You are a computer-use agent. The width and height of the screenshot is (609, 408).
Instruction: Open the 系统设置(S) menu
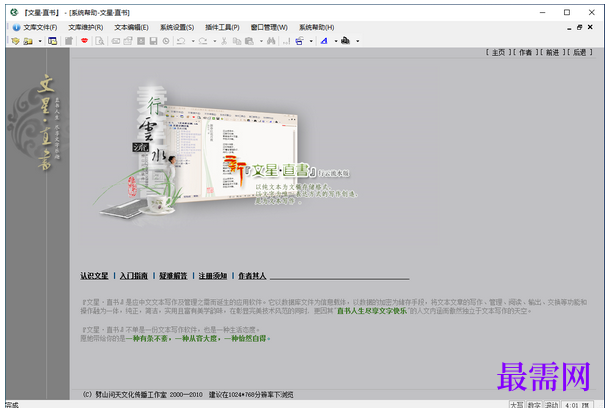coord(177,27)
